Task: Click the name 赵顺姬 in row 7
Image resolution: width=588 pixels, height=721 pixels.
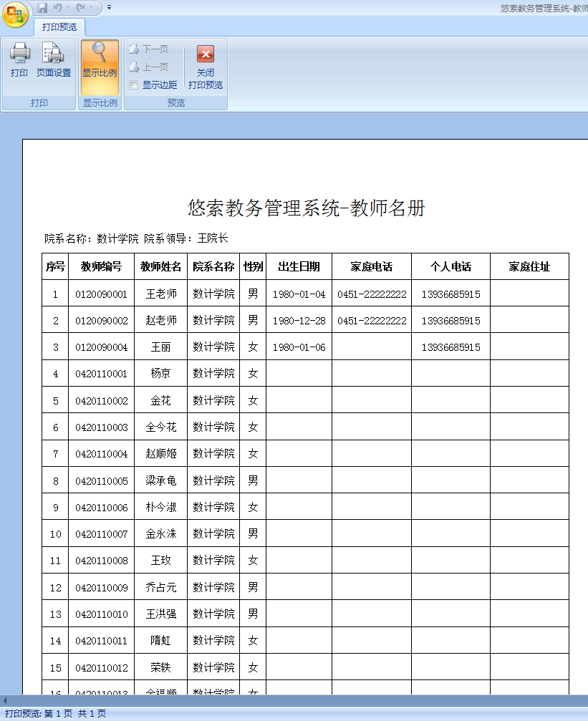Action: (161, 454)
